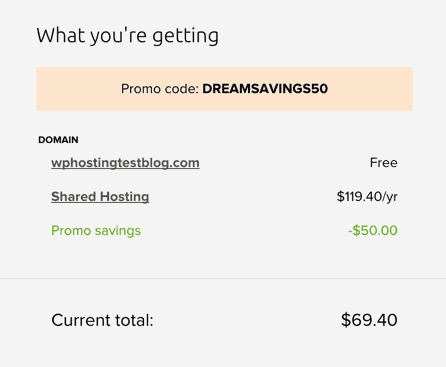Click the horizontal divider above Current total
Viewport: 446px width, 367px height.
(x=223, y=278)
